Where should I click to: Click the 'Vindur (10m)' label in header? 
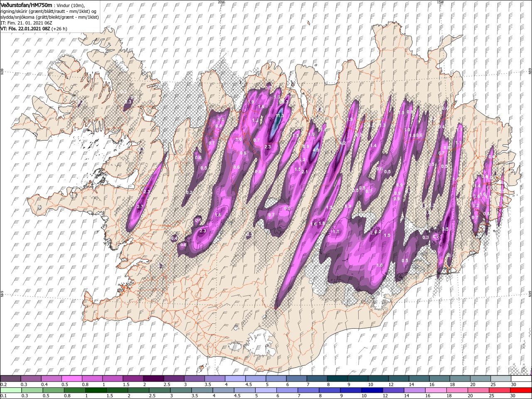point(70,5)
